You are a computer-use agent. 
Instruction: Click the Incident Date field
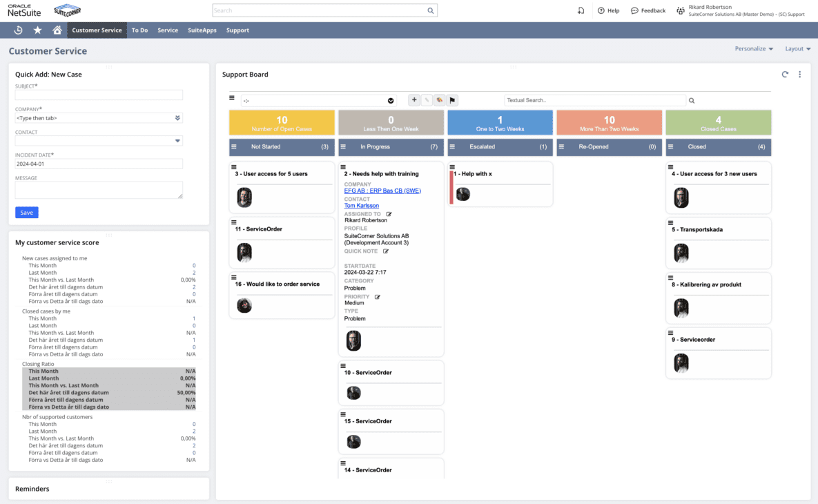(99, 164)
